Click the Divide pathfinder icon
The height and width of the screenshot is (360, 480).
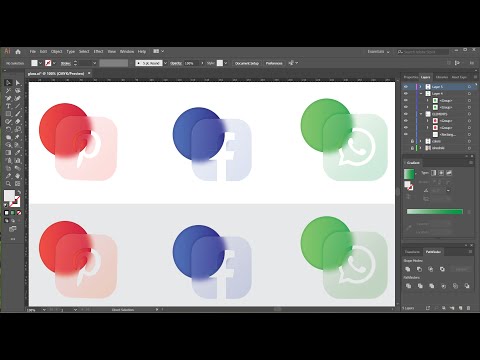[x=408, y=286]
